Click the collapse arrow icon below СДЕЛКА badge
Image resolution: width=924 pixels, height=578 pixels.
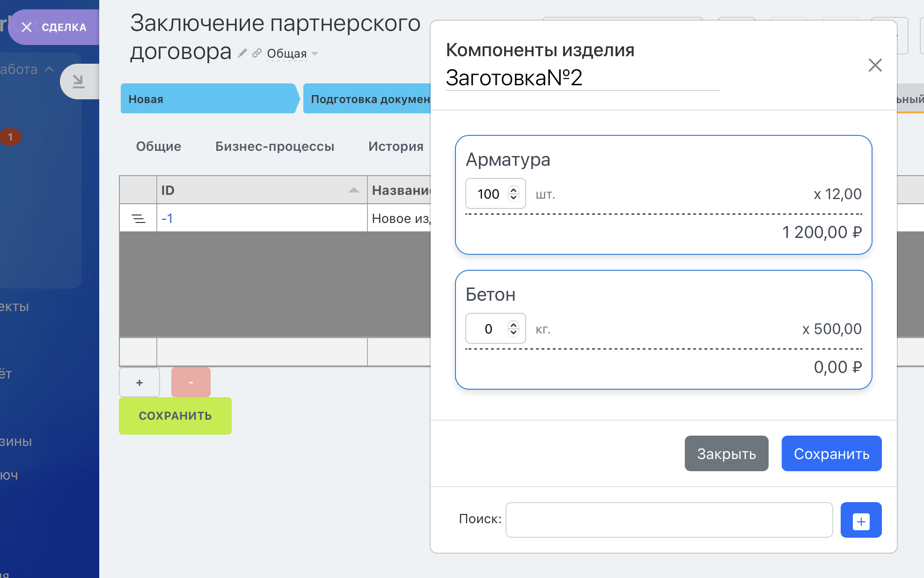pos(79,81)
